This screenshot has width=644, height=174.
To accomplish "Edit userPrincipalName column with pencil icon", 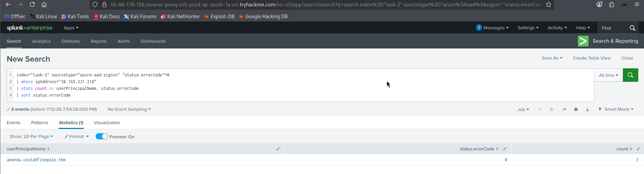I will (278, 149).
